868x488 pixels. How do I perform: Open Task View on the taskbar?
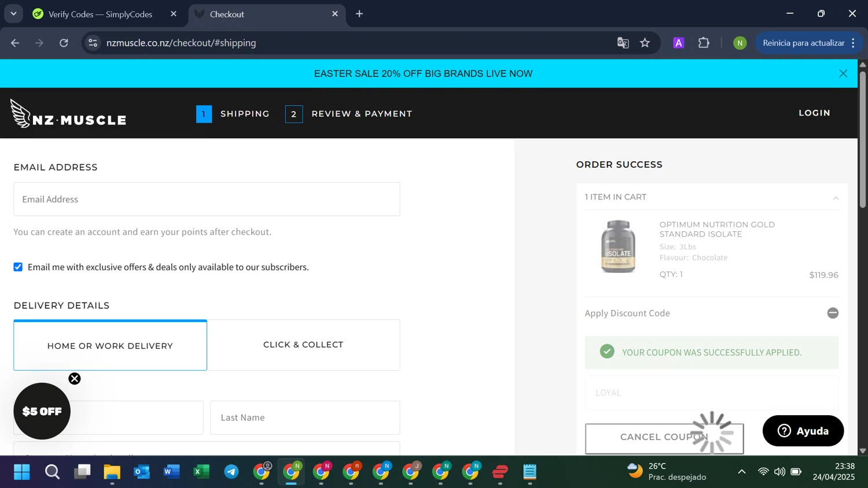82,472
